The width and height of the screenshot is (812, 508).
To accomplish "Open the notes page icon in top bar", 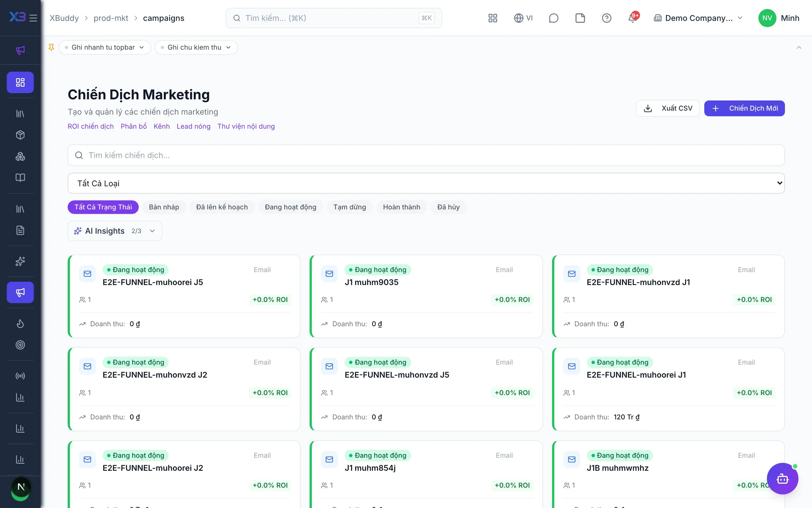I will (x=580, y=18).
